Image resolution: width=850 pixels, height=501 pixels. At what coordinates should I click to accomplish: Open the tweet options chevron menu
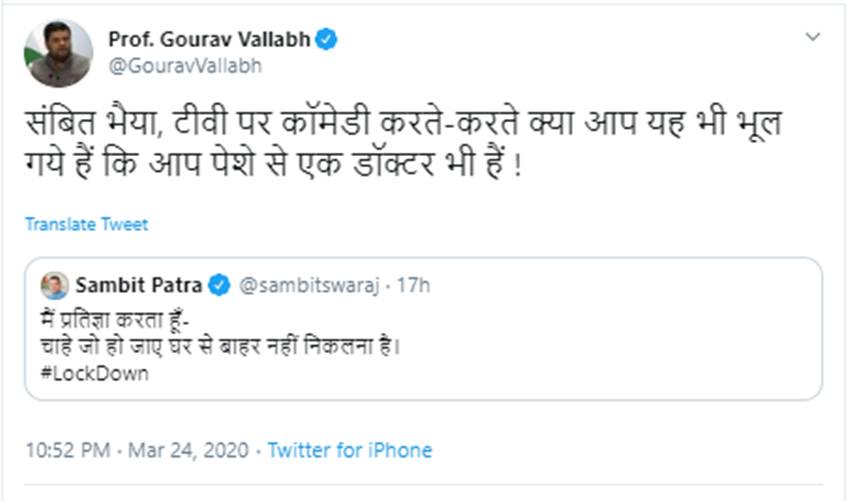(x=811, y=36)
